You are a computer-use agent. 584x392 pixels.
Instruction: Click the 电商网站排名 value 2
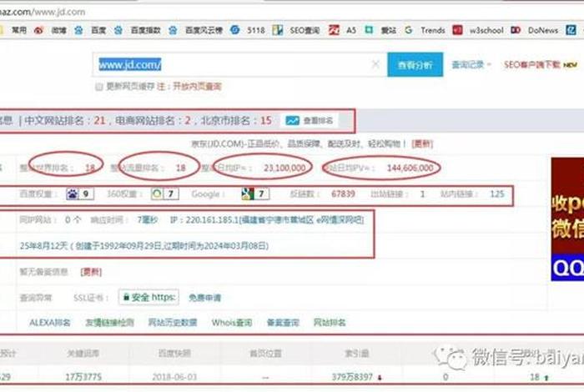click(188, 121)
